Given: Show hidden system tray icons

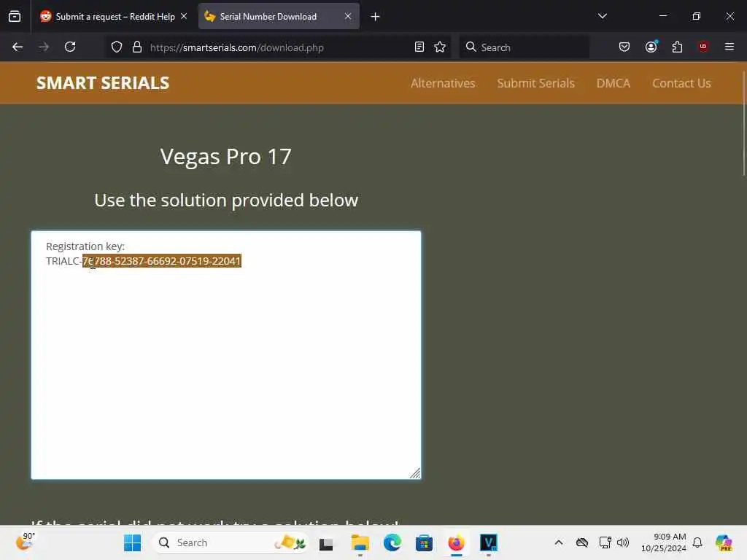Looking at the screenshot, I should click(559, 542).
